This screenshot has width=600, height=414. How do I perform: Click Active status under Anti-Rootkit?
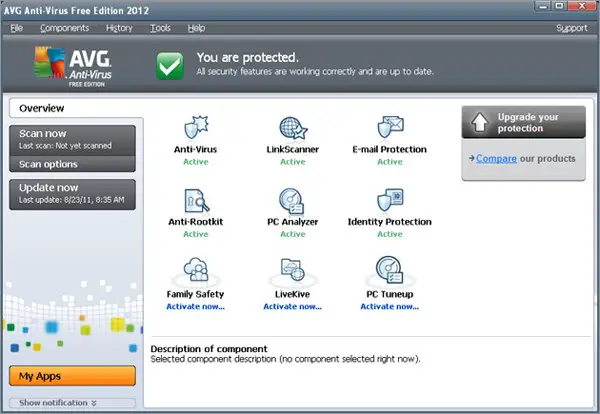pos(196,234)
